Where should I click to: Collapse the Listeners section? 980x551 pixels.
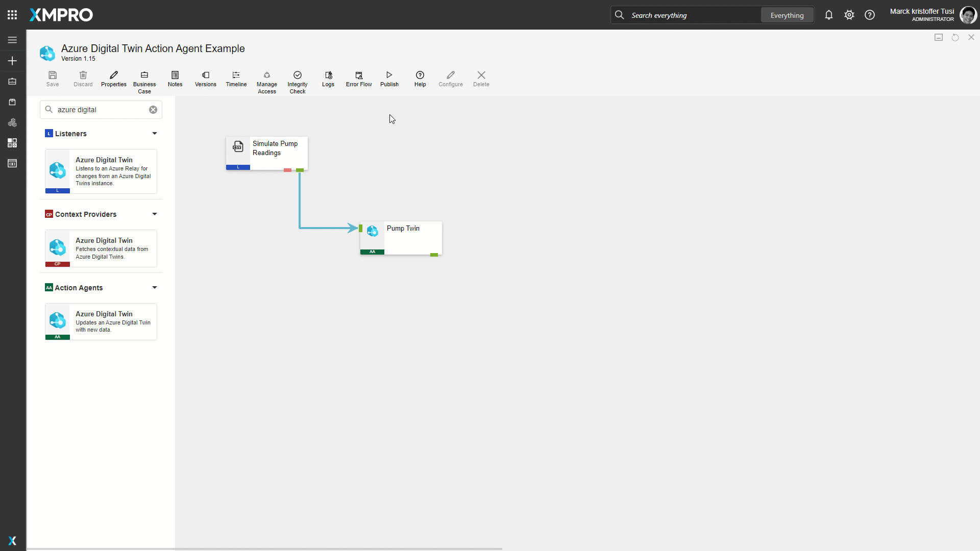(154, 134)
